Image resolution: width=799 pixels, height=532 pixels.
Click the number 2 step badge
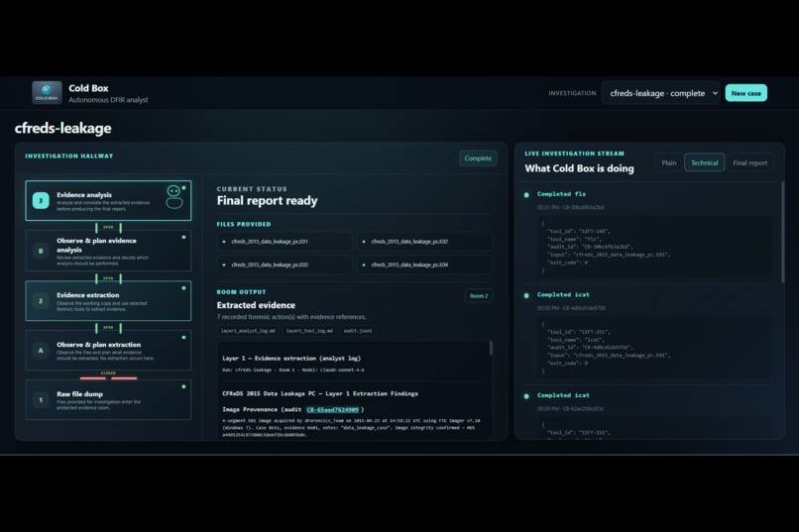coord(41,301)
